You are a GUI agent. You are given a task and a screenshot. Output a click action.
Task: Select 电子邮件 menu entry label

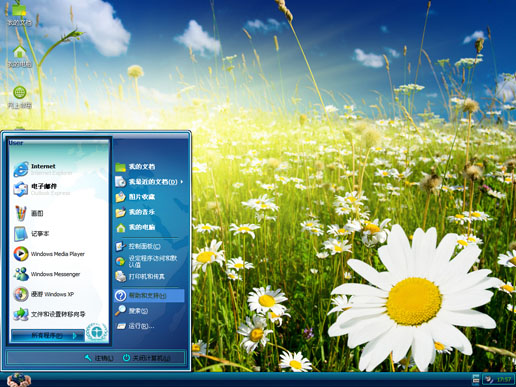pyautogui.click(x=44, y=186)
